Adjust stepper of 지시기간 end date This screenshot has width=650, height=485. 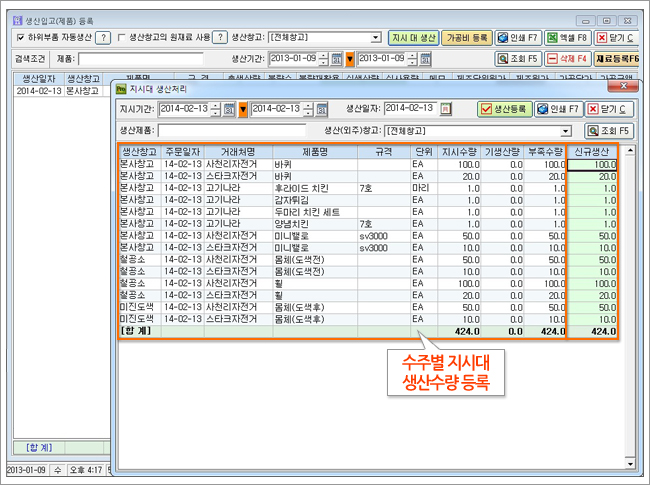point(308,109)
